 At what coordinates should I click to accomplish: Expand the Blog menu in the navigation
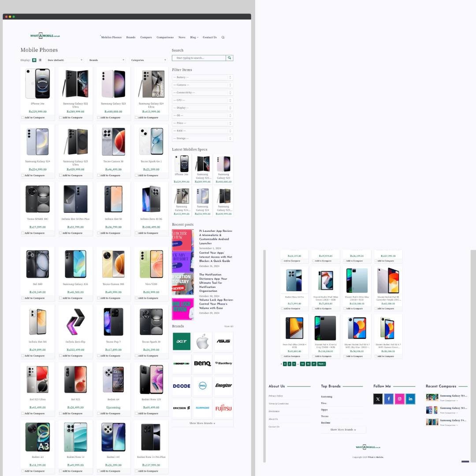click(x=194, y=37)
